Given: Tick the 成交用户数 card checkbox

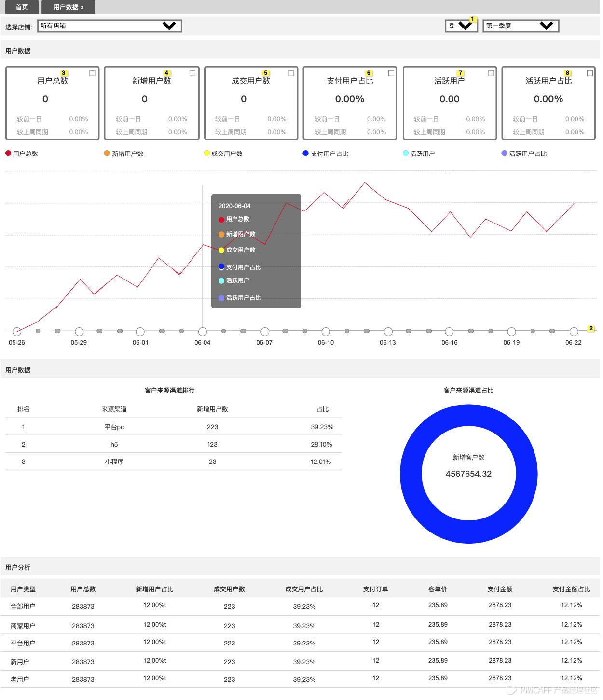Looking at the screenshot, I should click(x=291, y=73).
